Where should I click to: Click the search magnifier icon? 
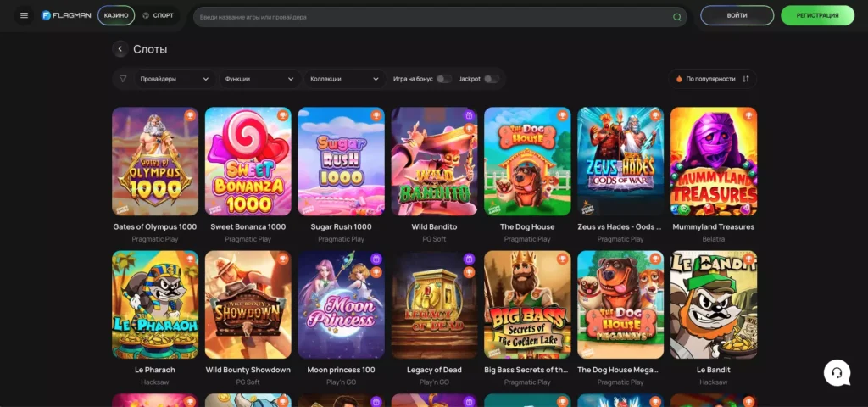point(676,17)
